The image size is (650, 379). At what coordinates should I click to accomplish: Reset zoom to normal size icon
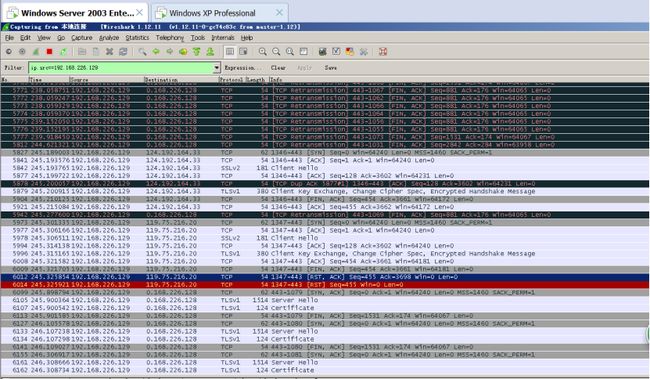coord(290,52)
